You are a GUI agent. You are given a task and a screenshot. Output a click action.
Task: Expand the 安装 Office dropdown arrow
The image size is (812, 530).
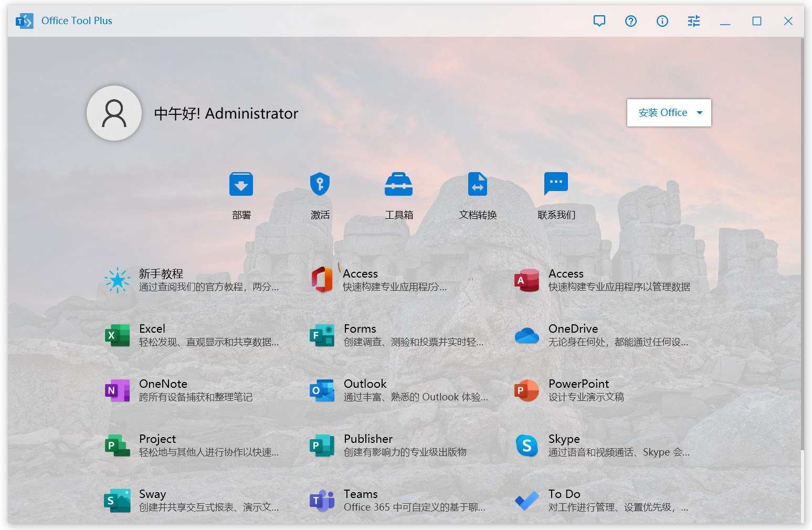(699, 112)
